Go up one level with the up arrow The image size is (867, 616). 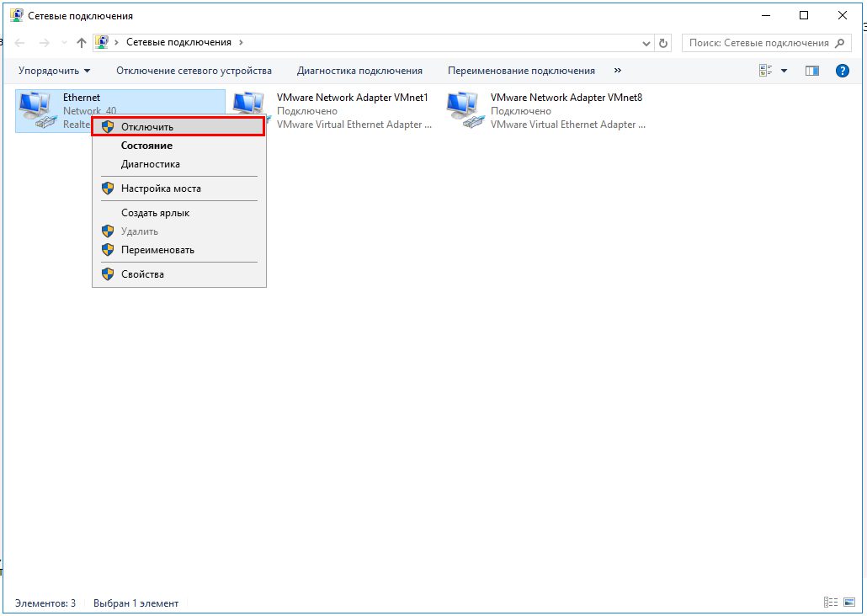[x=82, y=43]
